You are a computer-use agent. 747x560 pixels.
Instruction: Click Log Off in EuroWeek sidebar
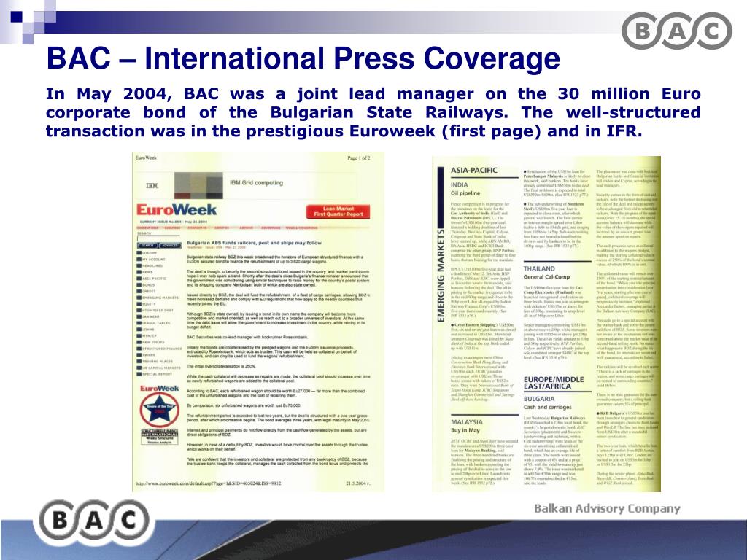[x=147, y=253]
